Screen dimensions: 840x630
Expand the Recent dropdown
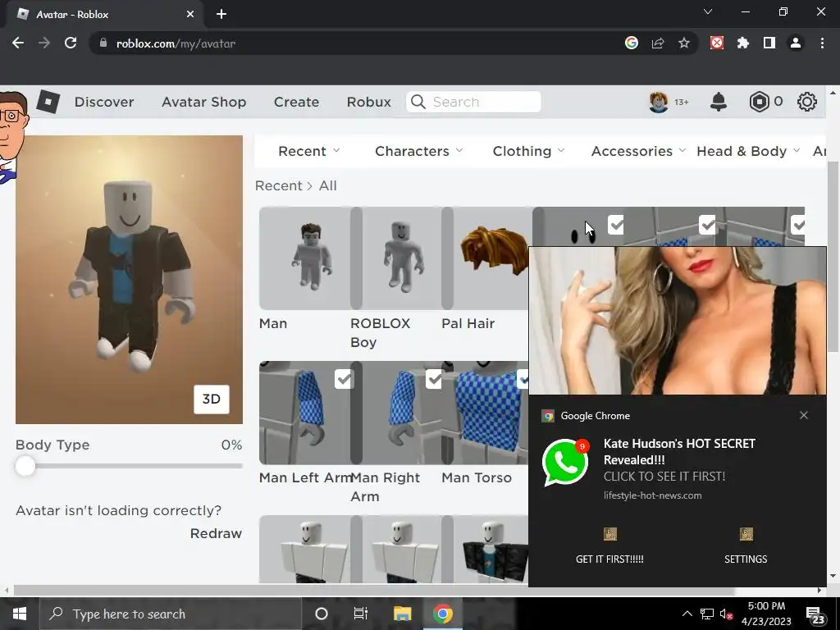coord(309,151)
